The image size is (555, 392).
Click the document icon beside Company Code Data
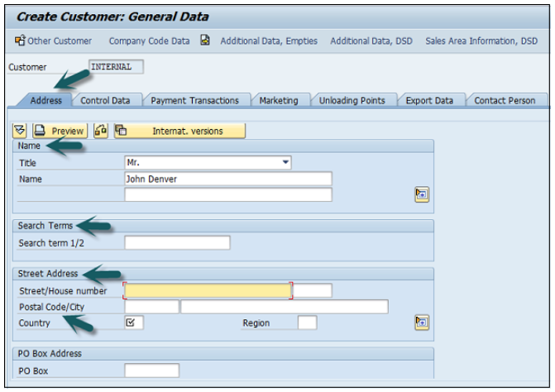pos(205,41)
